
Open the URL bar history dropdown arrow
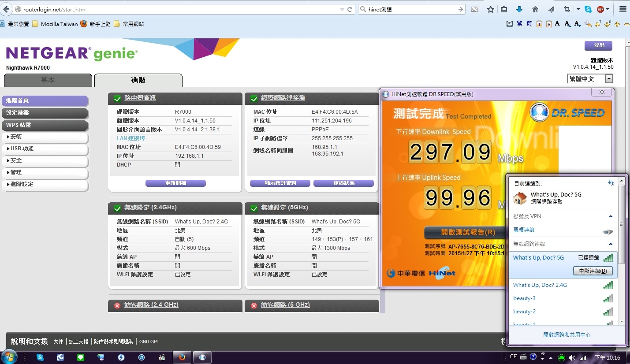coord(342,9)
